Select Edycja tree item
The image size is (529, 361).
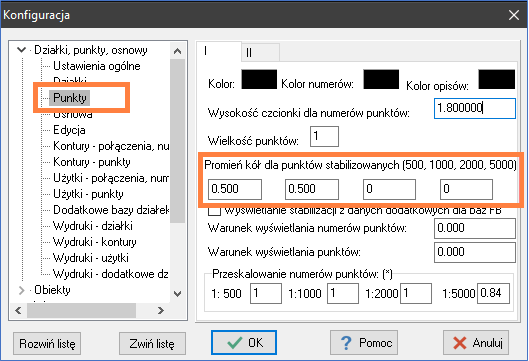click(x=69, y=130)
